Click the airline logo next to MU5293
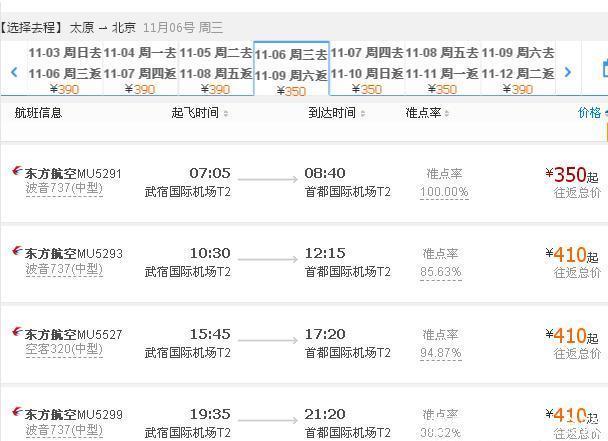The height and width of the screenshot is (441, 608). pos(15,254)
